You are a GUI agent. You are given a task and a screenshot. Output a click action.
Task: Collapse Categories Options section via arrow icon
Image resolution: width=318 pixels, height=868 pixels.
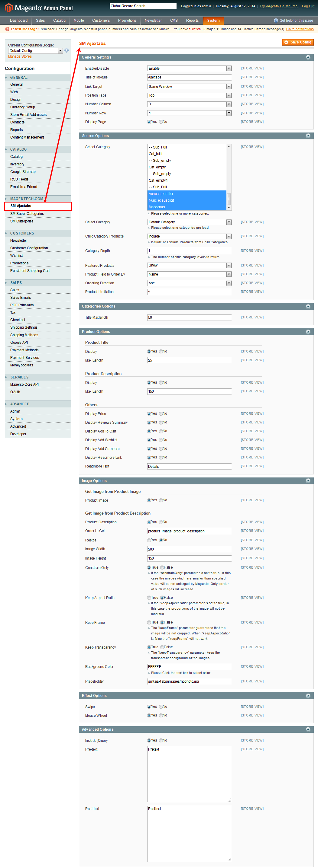(308, 306)
